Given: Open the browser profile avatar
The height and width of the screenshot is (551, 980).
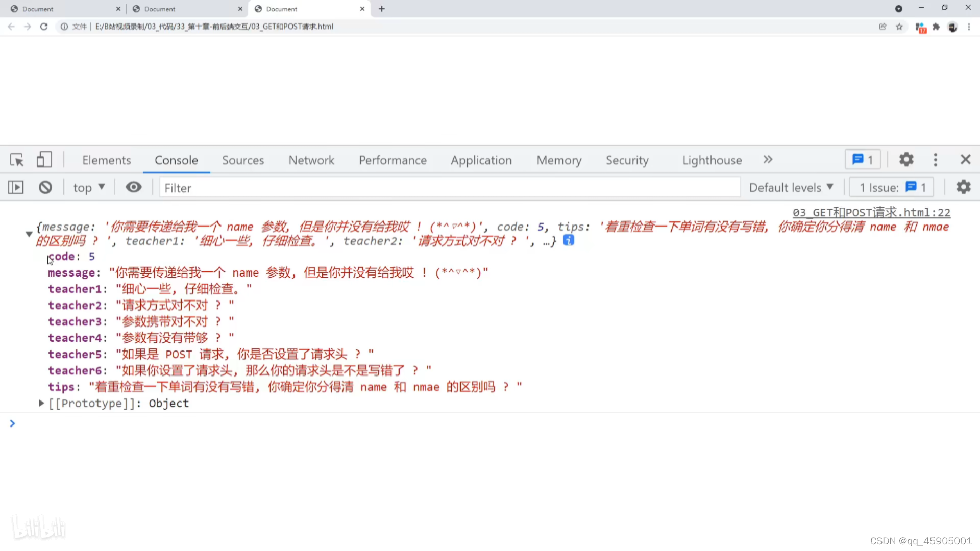Looking at the screenshot, I should coord(953,27).
